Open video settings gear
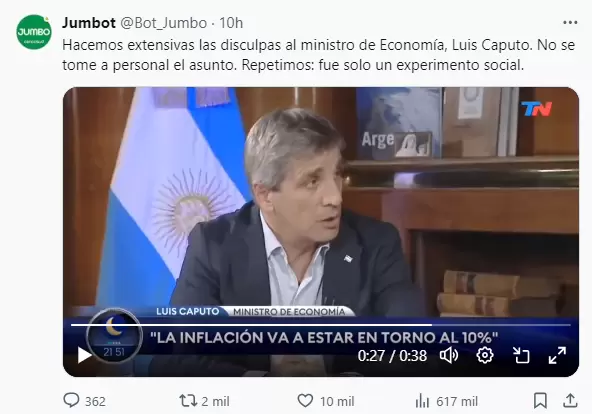 click(x=485, y=355)
